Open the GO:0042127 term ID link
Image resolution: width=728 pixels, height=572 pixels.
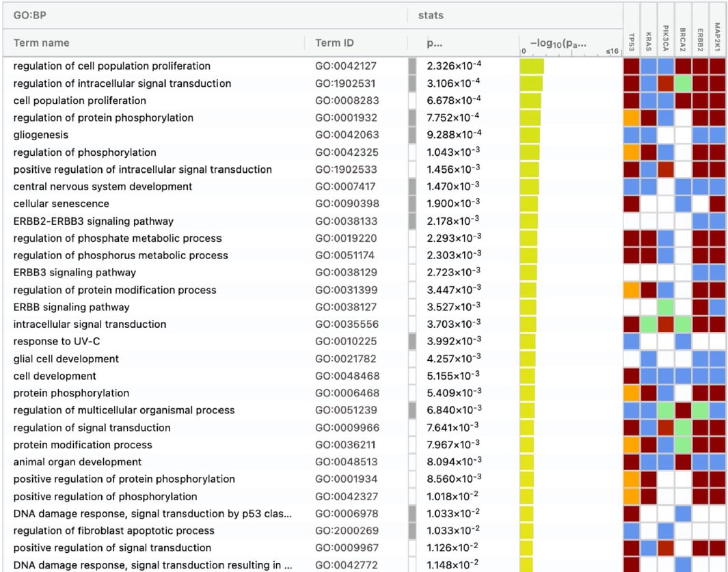(x=347, y=66)
